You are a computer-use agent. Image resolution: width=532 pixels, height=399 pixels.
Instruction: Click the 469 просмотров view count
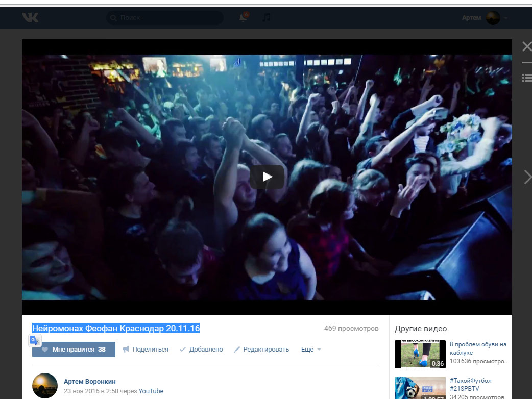pos(351,328)
